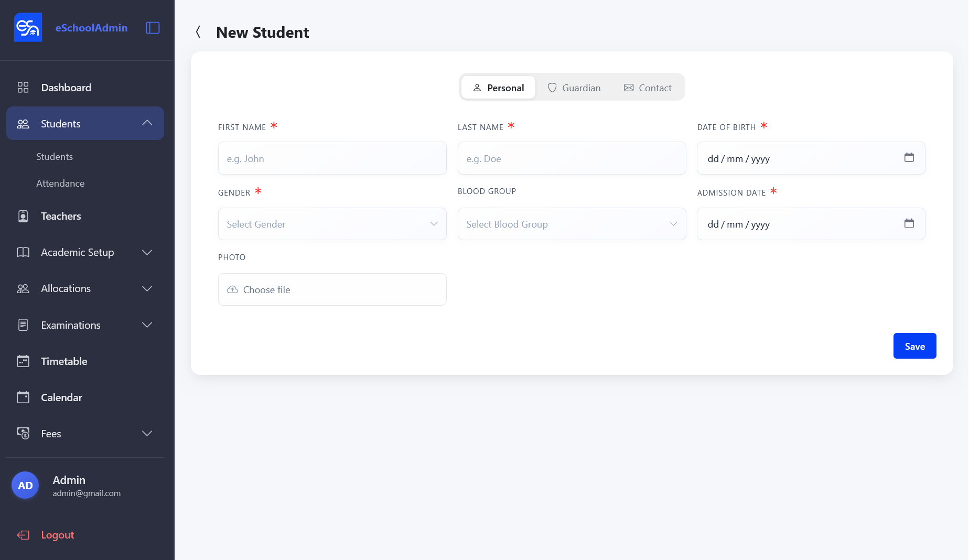Click the Logout link
The width and height of the screenshot is (969, 560).
(x=58, y=535)
